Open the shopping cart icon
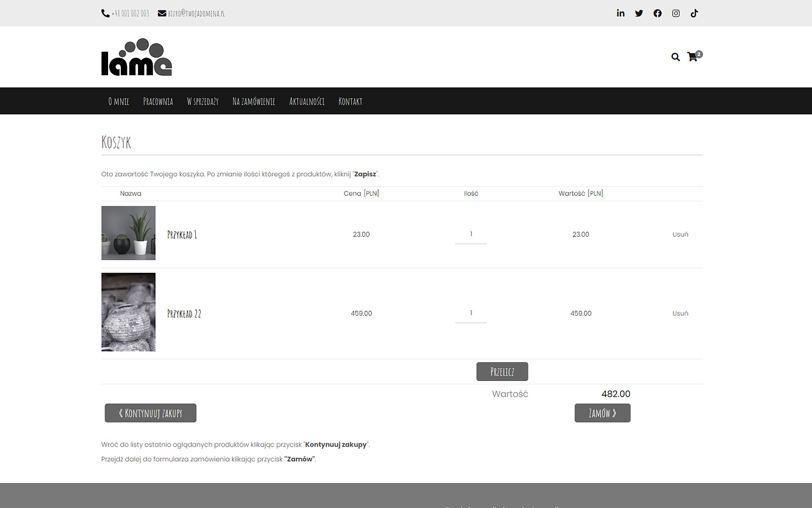Screen dimensions: 812x508 (x=693, y=57)
